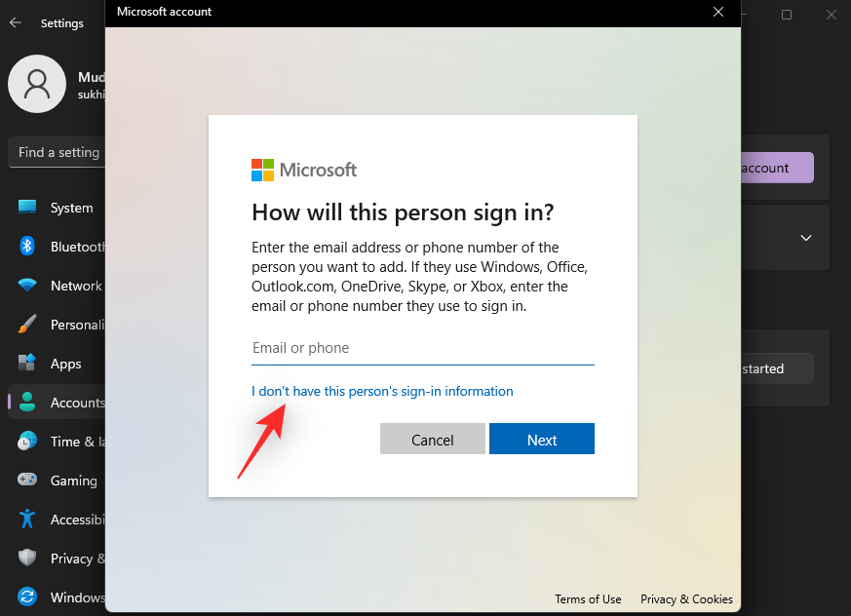
Task: Open System settings icon in sidebar
Action: (x=26, y=207)
